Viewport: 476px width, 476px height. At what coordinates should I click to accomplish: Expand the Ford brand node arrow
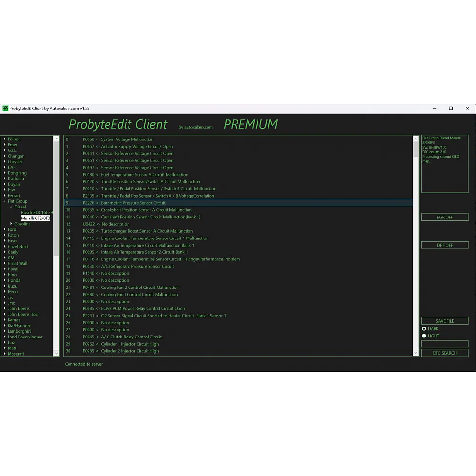pyautogui.click(x=5, y=229)
